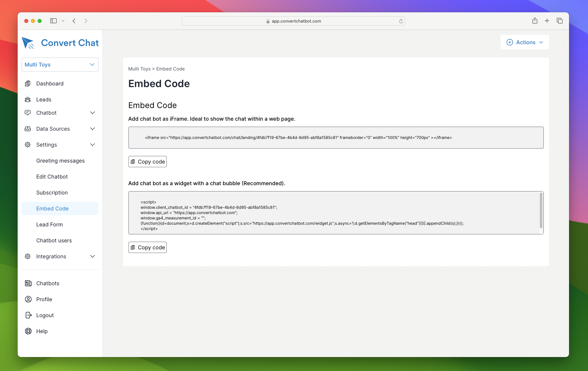Click the Dashboard clipboard icon
This screenshot has width=588, height=371.
pos(28,83)
